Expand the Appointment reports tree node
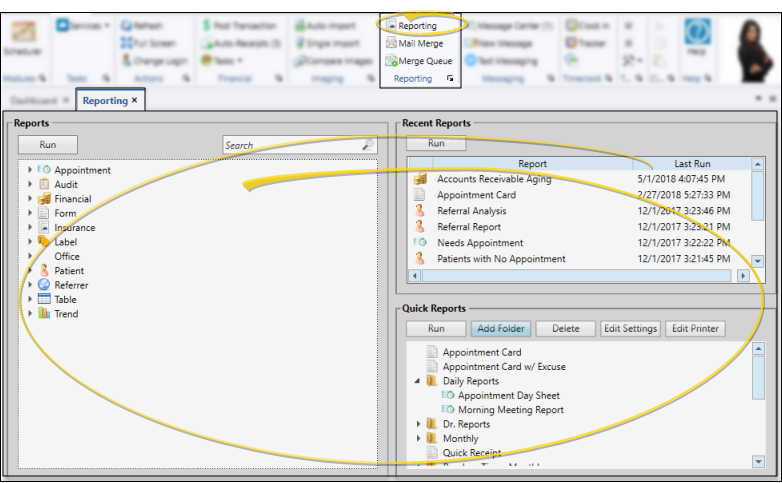 30,170
